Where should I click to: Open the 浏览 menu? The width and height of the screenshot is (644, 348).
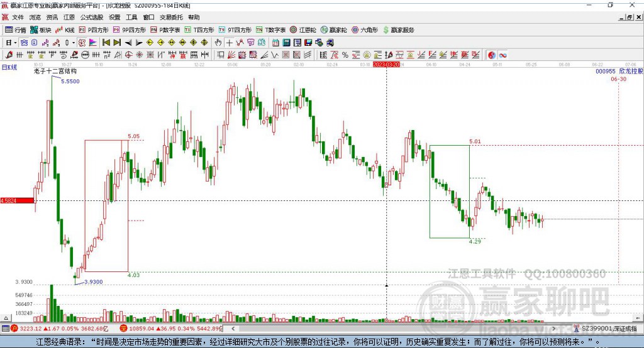click(x=35, y=17)
